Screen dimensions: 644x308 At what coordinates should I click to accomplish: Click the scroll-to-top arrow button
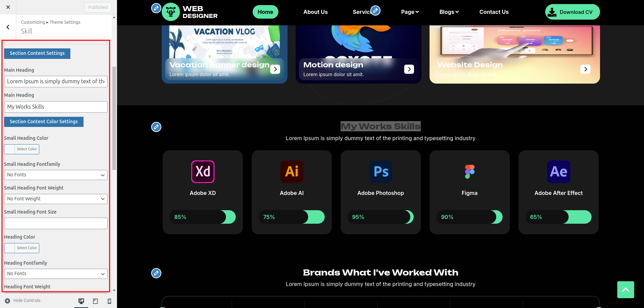click(x=625, y=290)
